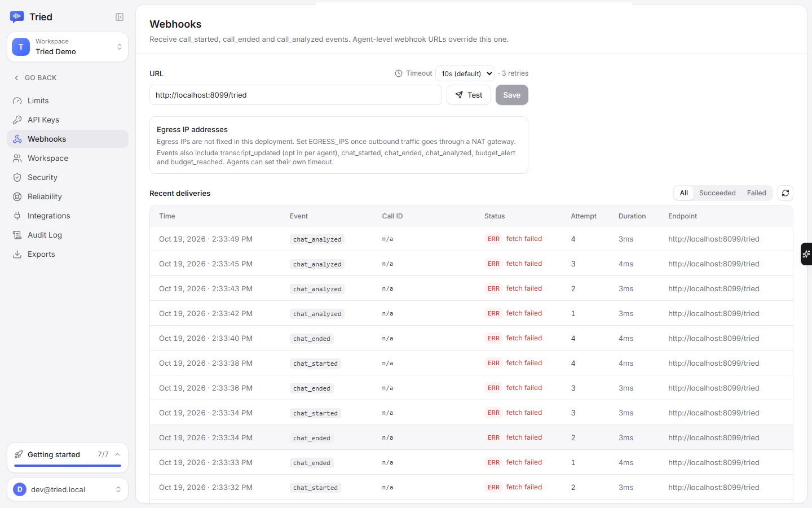812x508 pixels.
Task: Click the D user avatar
Action: (20, 489)
